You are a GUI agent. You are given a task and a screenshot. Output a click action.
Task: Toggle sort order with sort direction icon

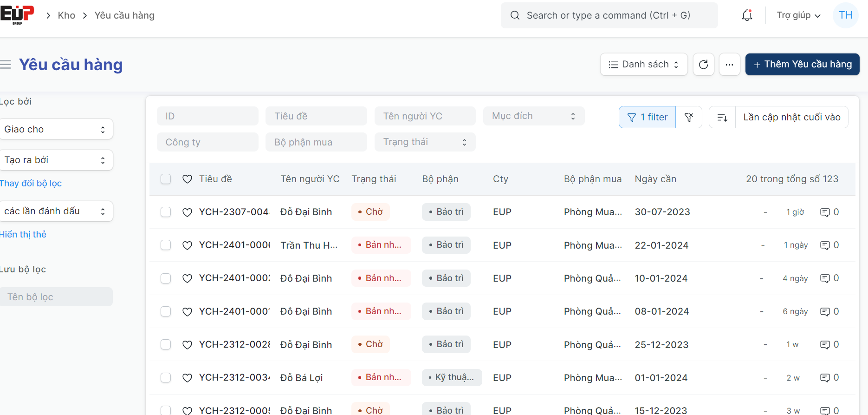(722, 118)
